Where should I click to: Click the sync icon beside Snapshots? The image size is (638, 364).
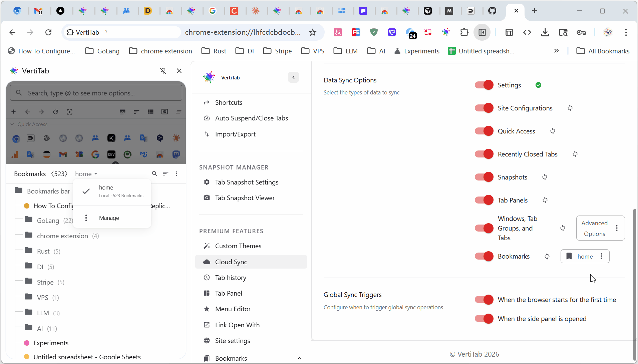click(x=545, y=177)
